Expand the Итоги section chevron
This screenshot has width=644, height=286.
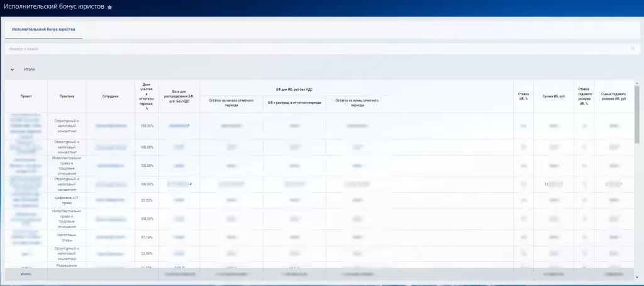pyautogui.click(x=12, y=69)
